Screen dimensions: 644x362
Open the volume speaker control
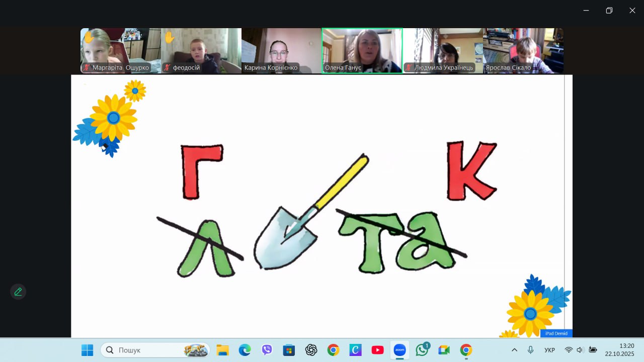580,350
